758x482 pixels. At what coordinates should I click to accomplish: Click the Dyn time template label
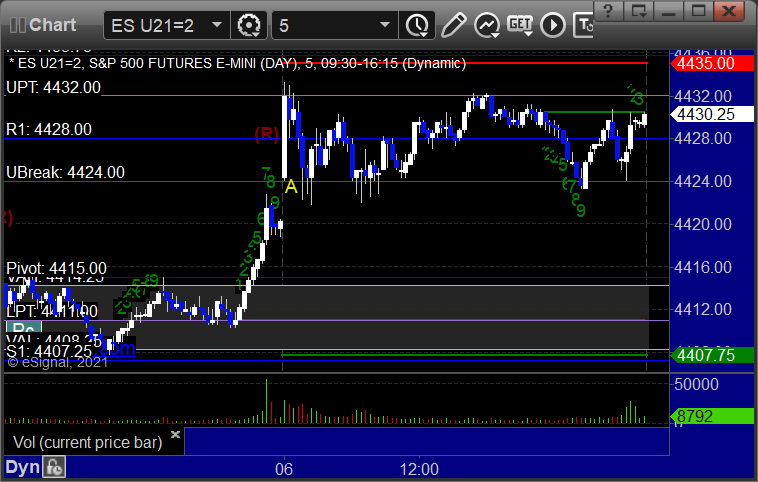tap(22, 467)
